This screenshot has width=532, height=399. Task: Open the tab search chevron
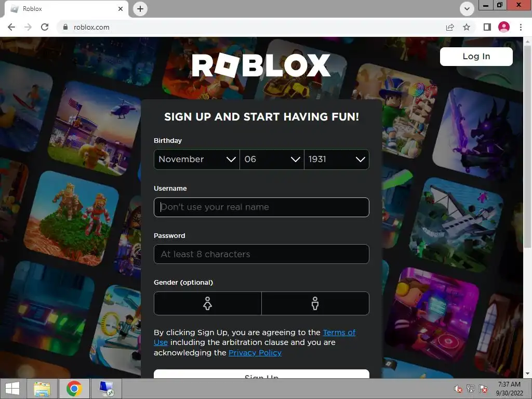click(467, 9)
